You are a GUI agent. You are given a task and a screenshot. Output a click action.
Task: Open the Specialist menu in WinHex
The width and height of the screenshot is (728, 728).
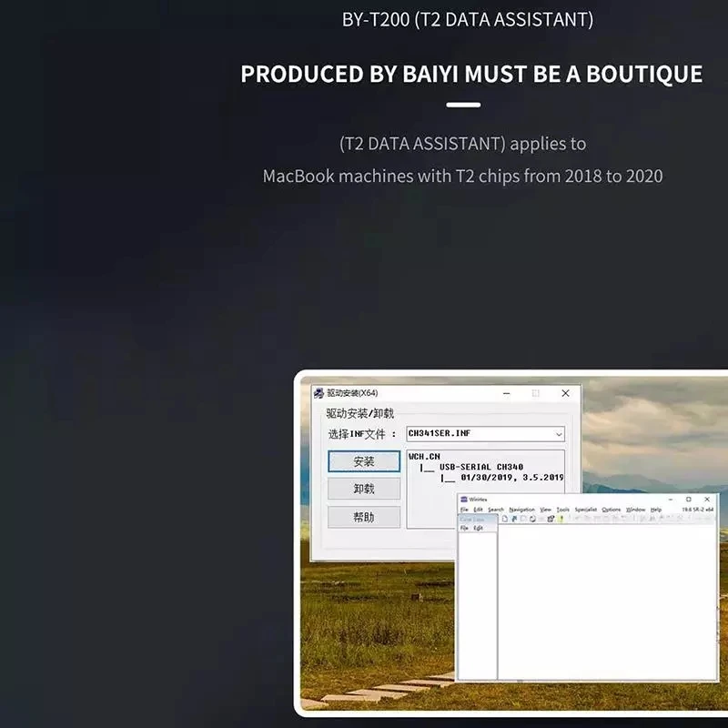point(586,510)
